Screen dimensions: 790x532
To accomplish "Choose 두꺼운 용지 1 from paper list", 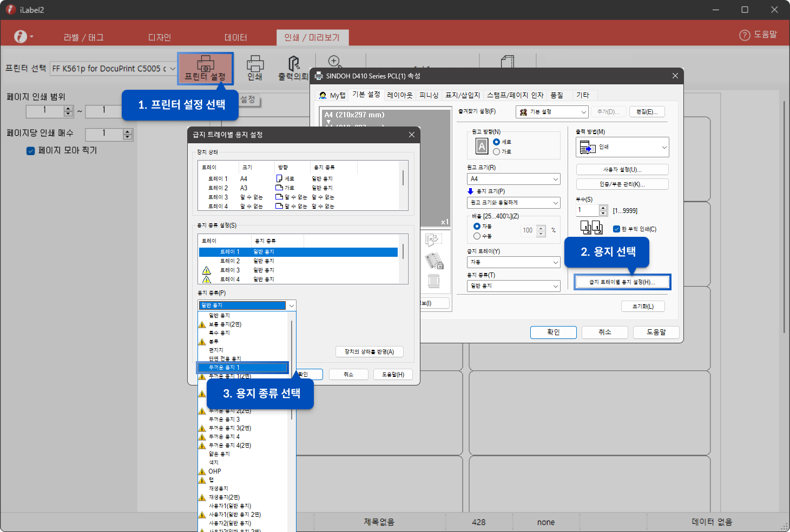I will (242, 368).
